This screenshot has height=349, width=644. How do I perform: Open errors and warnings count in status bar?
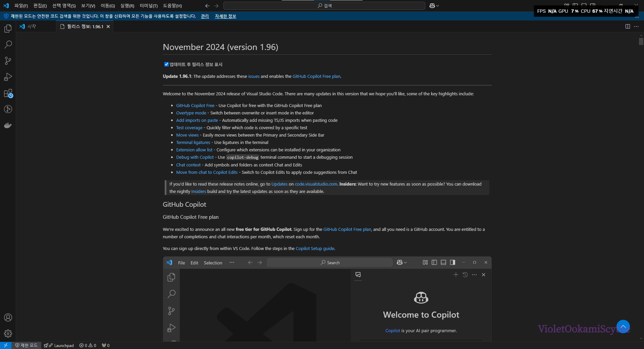(x=88, y=345)
